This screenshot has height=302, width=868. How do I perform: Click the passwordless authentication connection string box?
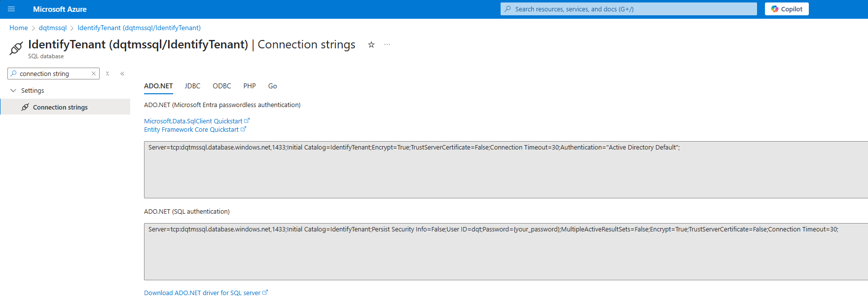coord(506,170)
